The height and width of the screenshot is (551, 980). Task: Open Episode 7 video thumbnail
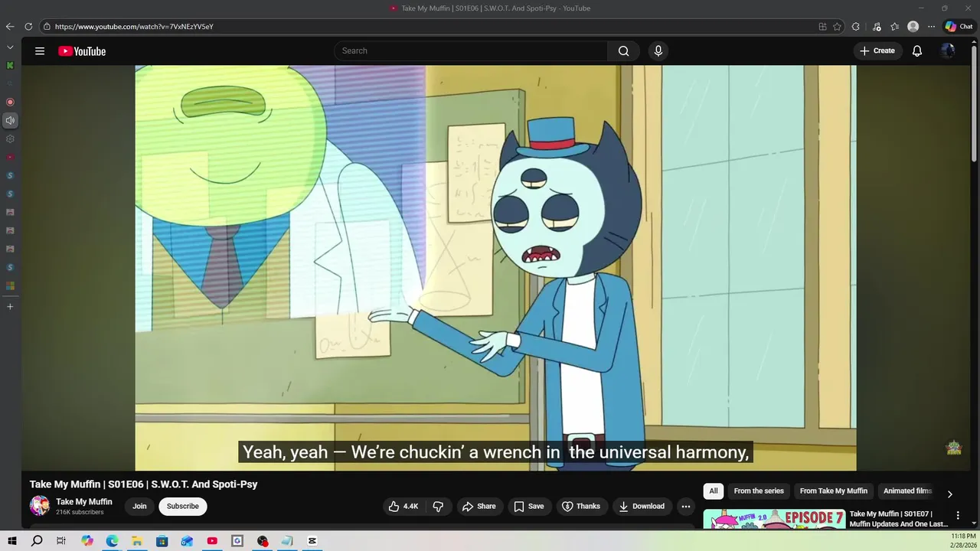pyautogui.click(x=774, y=519)
